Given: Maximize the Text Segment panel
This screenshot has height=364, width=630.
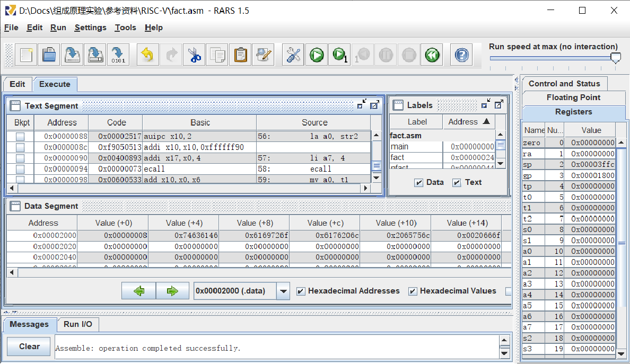Looking at the screenshot, I should tap(374, 105).
